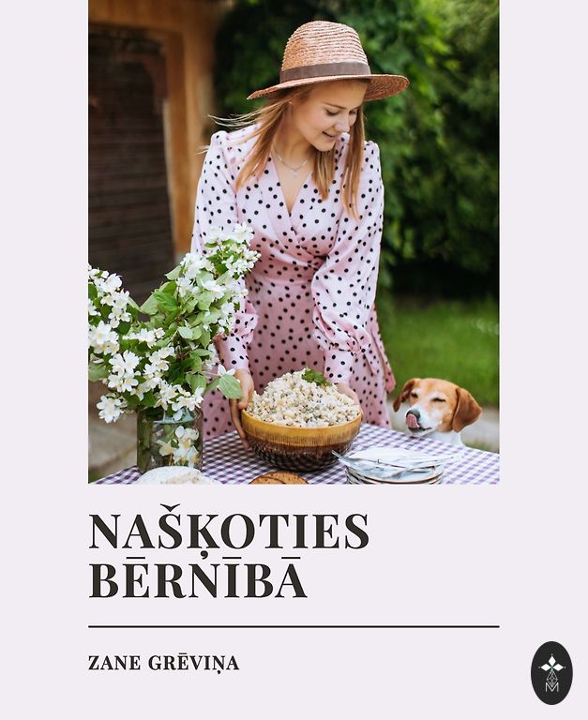
Task: Click the glass jar vase
Action: click(170, 440)
